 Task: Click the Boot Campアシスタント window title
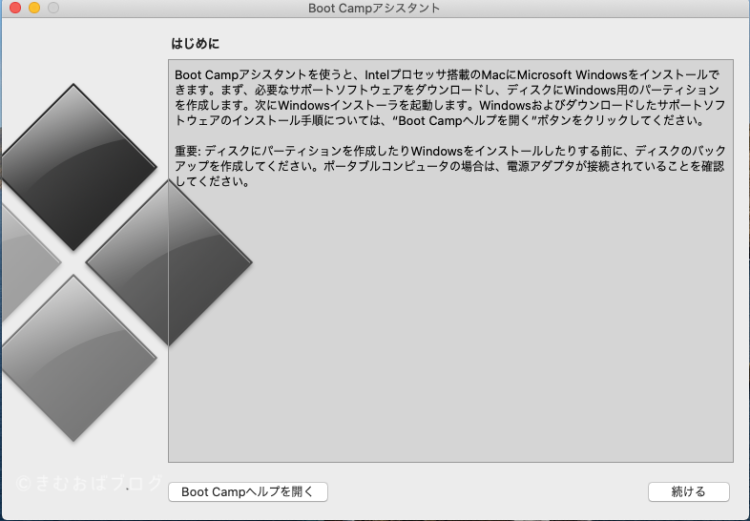point(374,8)
